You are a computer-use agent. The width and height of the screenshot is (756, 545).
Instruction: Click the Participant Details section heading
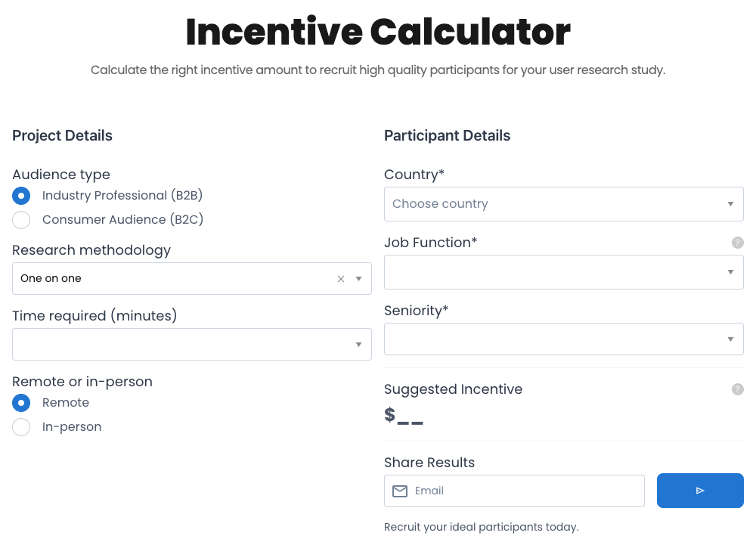[x=447, y=135]
